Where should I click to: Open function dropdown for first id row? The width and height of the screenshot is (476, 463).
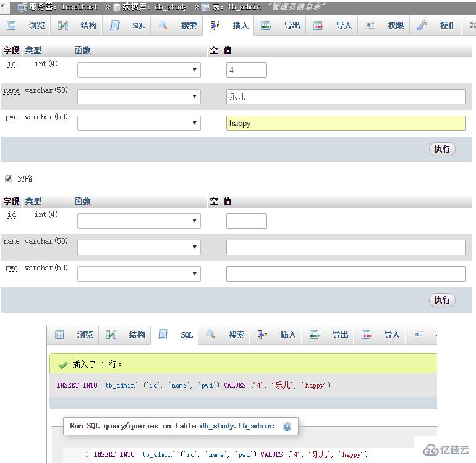[138, 70]
